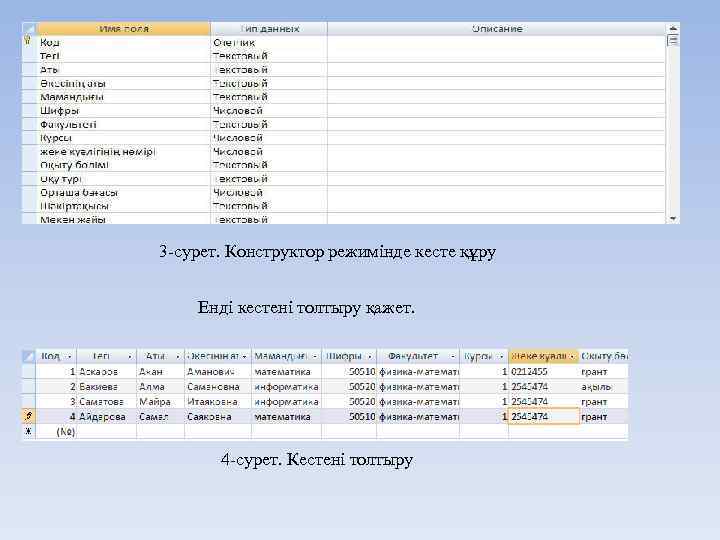The width and height of the screenshot is (720, 540).
Task: Select the жеке куәлігінің нөмірі field
Action: [124, 152]
